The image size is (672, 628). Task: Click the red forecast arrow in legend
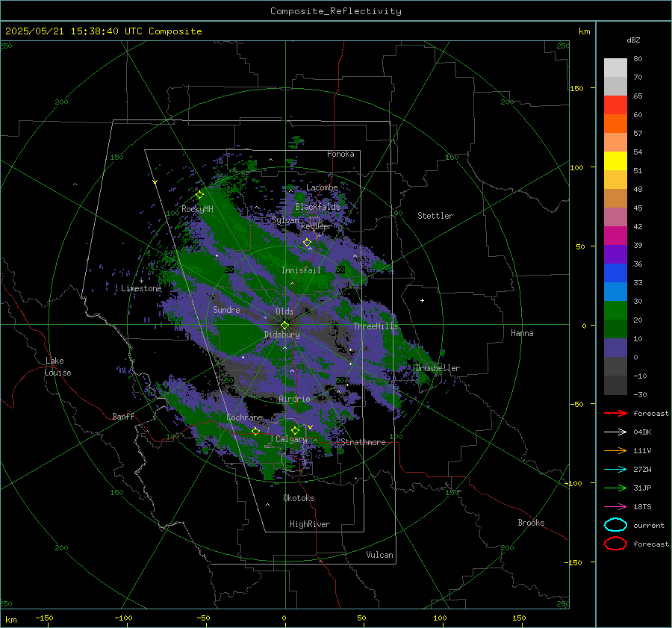coord(615,413)
